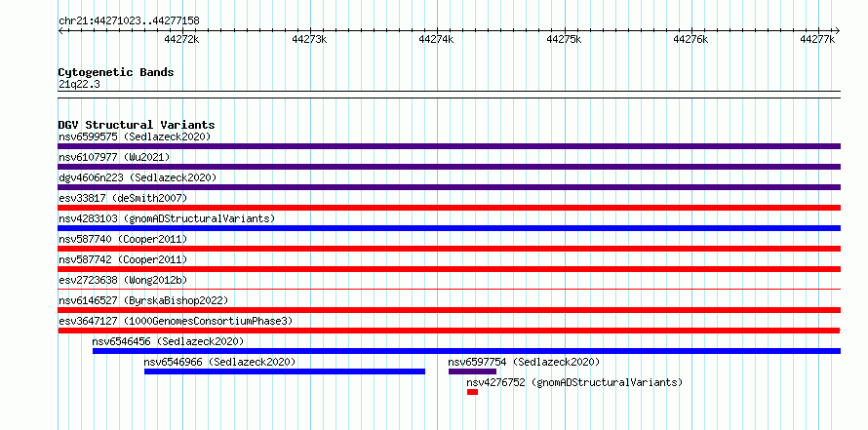Select the 21q22.3 band label
This screenshot has height=430, width=868.
[x=79, y=85]
